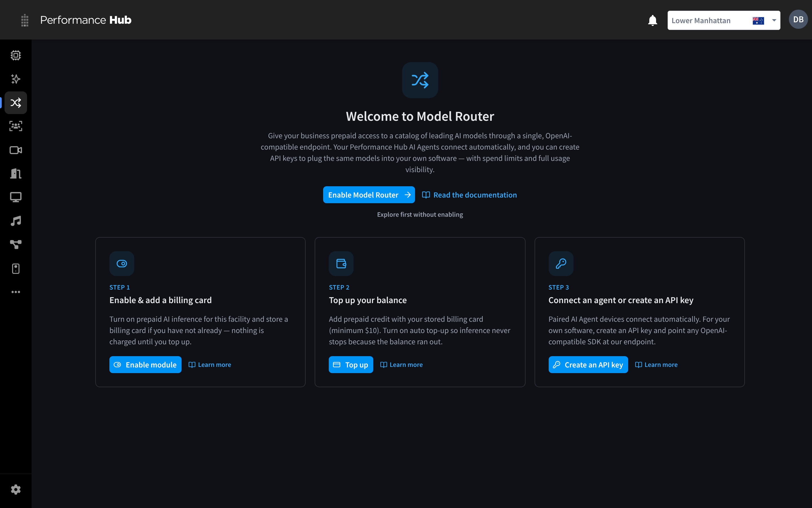
Task: Open the people detection sidebar icon
Action: pyautogui.click(x=16, y=126)
